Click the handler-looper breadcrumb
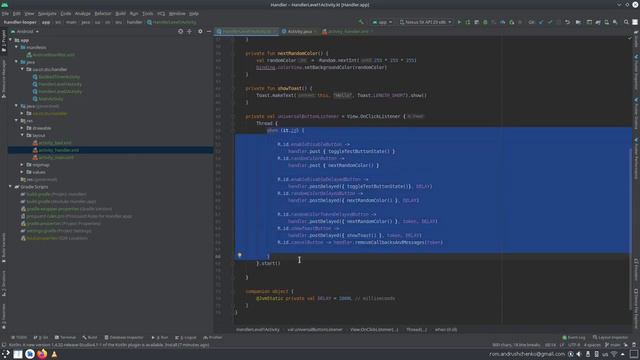 click(x=20, y=22)
